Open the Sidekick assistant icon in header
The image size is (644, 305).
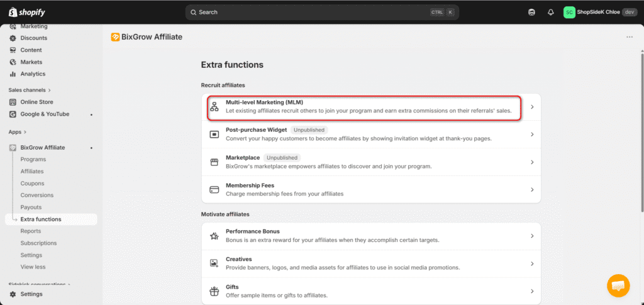coord(532,12)
